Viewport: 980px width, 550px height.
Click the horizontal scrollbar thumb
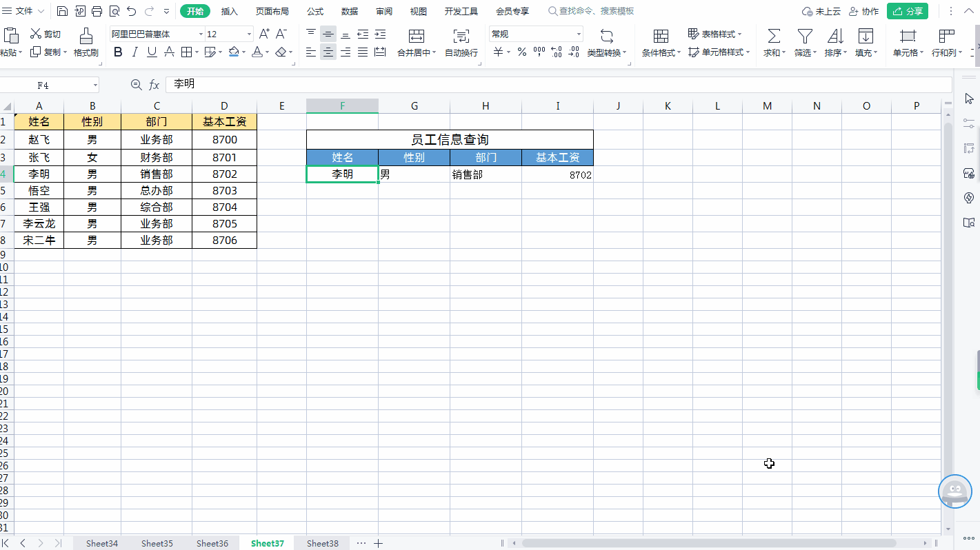(708, 543)
